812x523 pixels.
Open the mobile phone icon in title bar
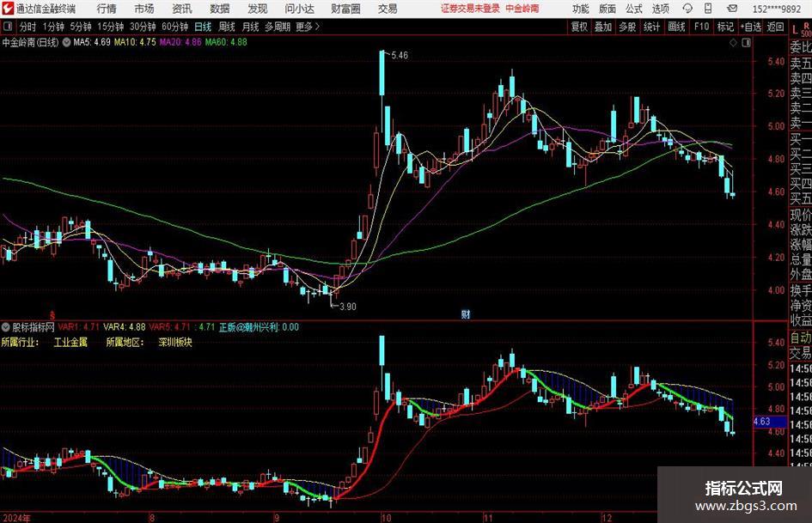tap(708, 9)
